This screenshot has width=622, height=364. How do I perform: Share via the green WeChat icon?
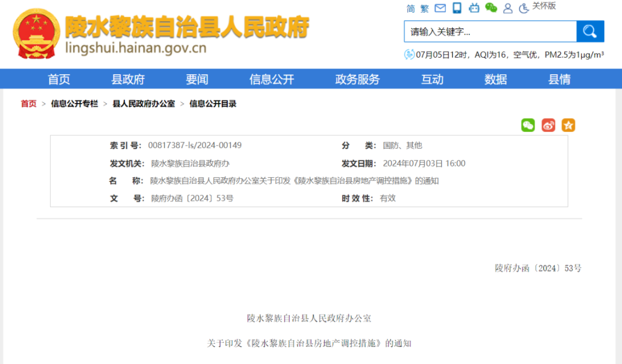click(x=528, y=124)
